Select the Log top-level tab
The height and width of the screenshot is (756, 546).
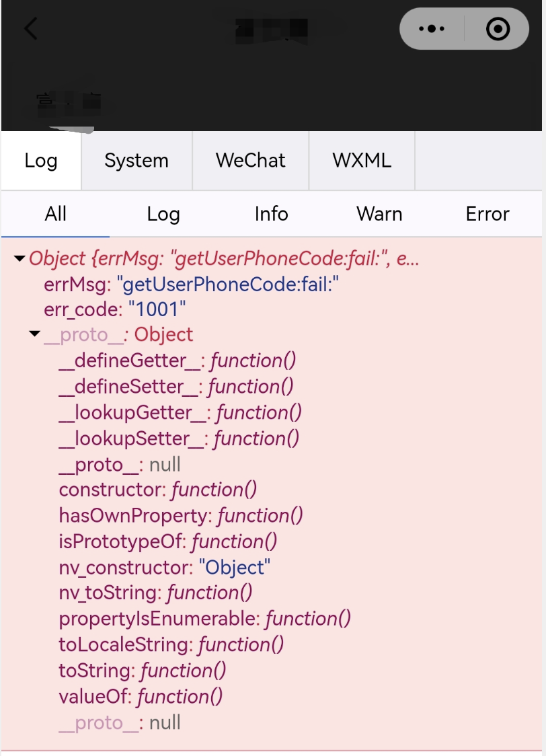[x=41, y=161]
